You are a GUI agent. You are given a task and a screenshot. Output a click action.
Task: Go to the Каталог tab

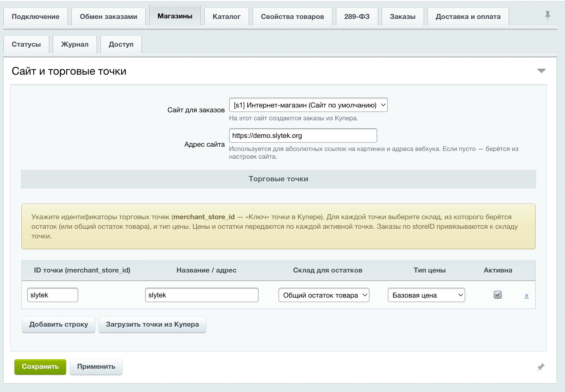coord(226,17)
